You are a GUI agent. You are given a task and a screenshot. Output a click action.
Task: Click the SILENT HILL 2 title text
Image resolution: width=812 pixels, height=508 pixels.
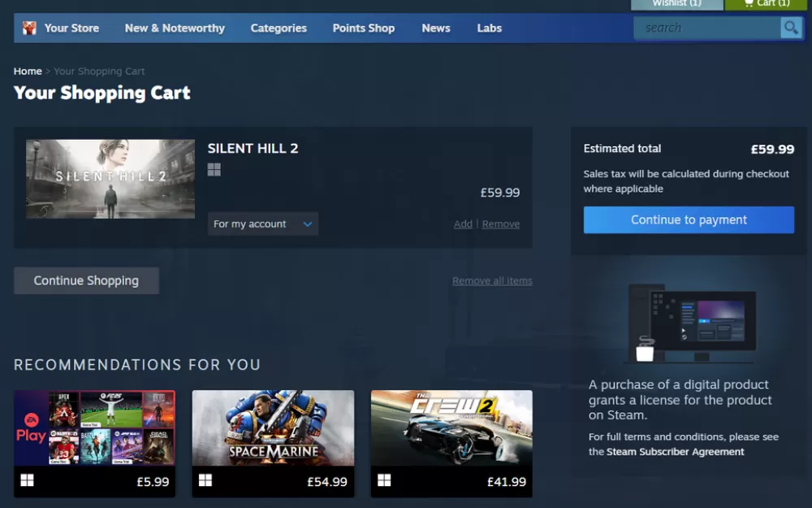click(253, 148)
